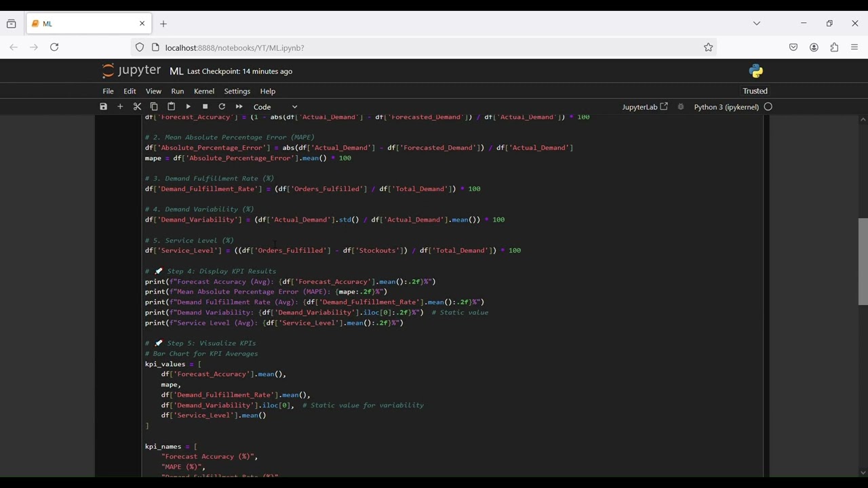Click the scrollbar down arrow
Image resolution: width=868 pixels, height=488 pixels.
(x=863, y=473)
